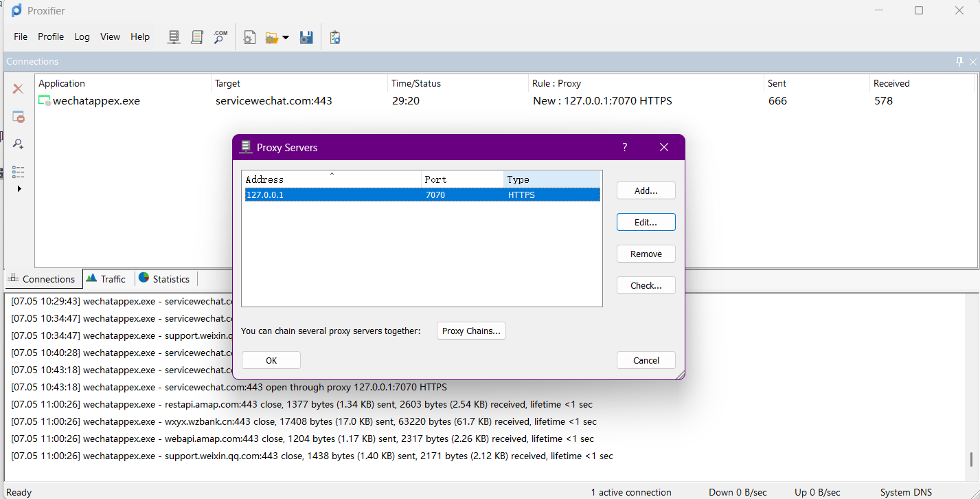The image size is (980, 499).
Task: Click the help question mark in Proxy Servers dialog
Action: 624,147
